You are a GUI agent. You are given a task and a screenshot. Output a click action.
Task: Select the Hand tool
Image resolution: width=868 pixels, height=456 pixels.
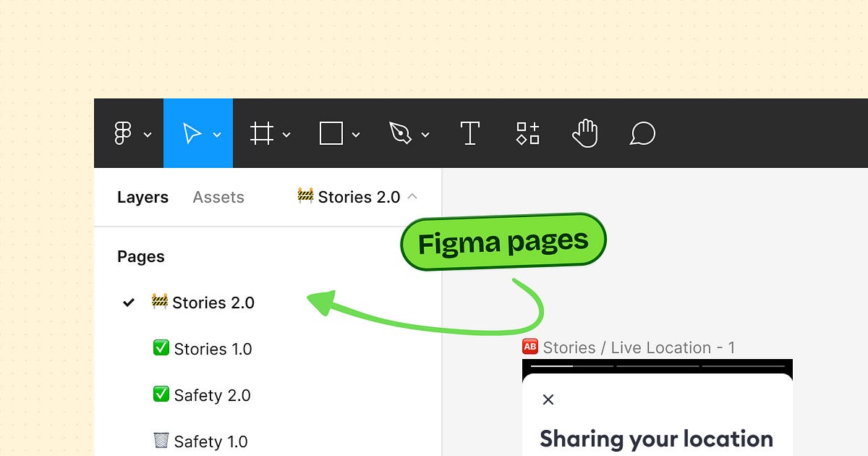[585, 133]
